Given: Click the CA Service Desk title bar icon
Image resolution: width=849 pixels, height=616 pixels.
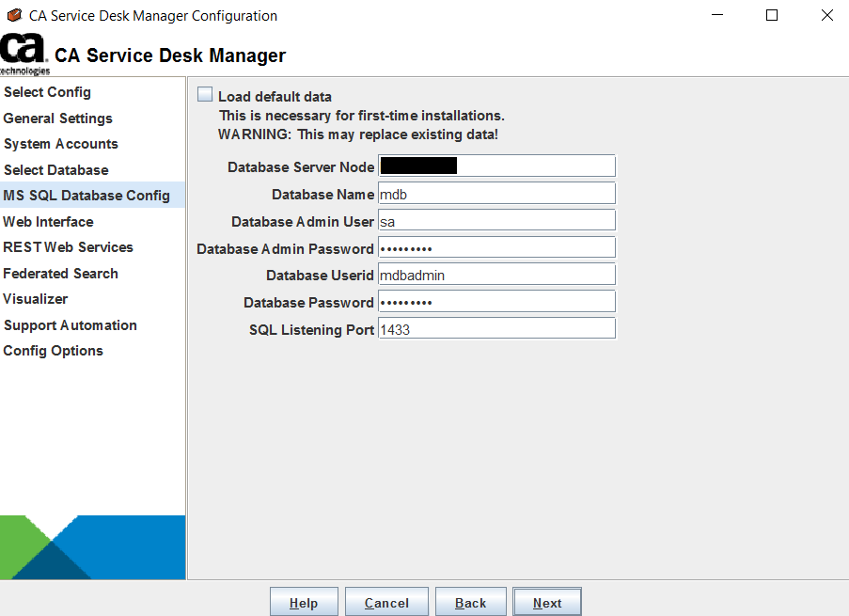Looking at the screenshot, I should 14,15.
